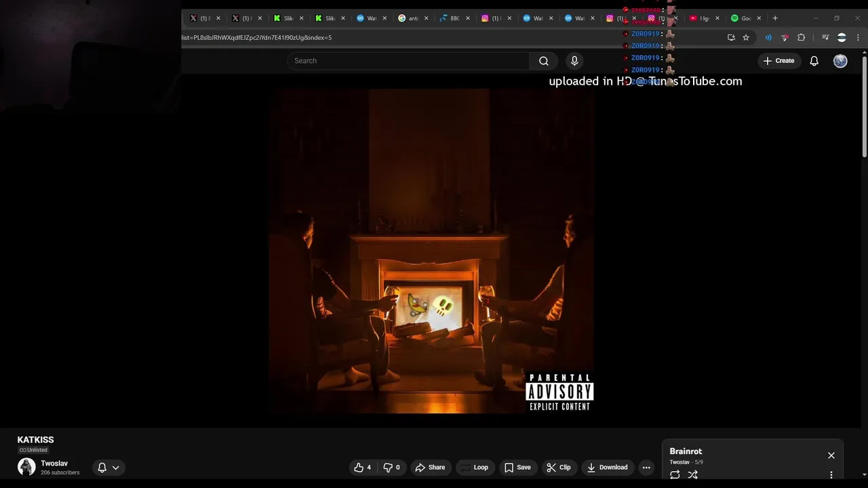Click the KATKISS video title
The image size is (868, 488).
[x=35, y=440]
